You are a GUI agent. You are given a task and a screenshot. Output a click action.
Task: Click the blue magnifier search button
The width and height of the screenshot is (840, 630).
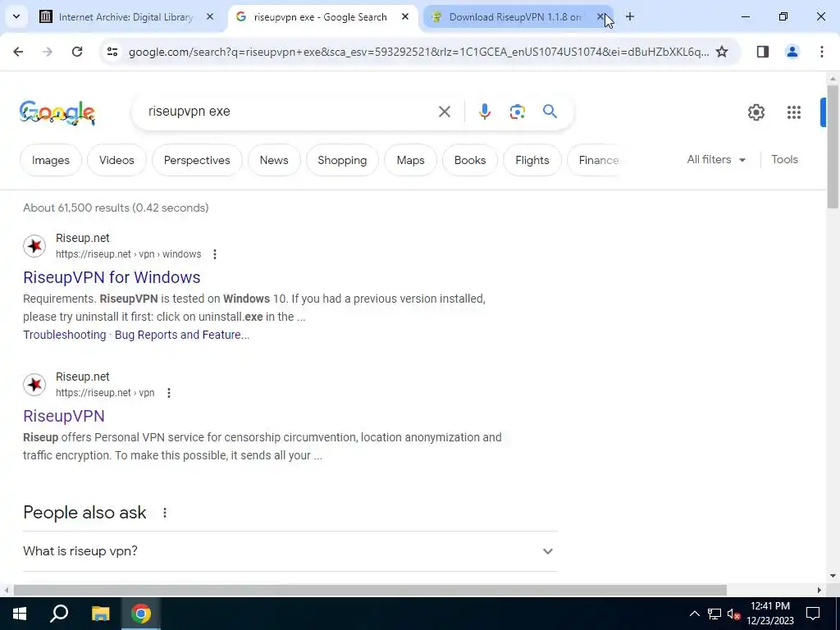(550, 112)
